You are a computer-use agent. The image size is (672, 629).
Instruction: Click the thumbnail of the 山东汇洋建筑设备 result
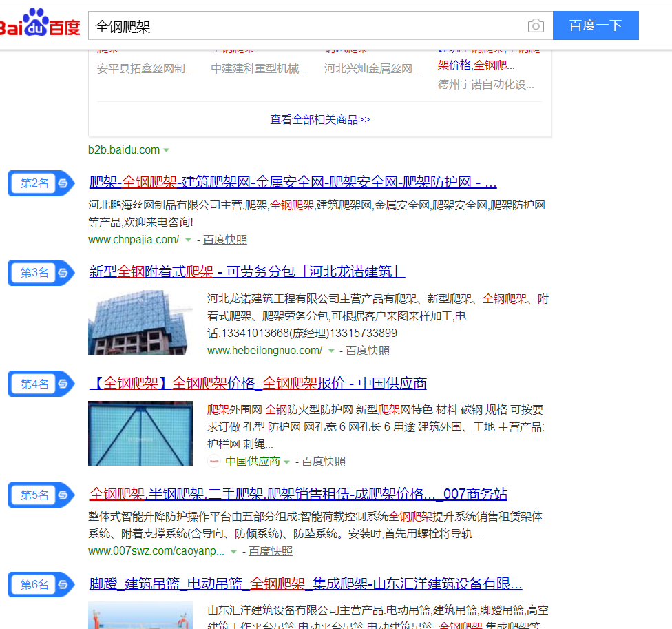(x=140, y=615)
